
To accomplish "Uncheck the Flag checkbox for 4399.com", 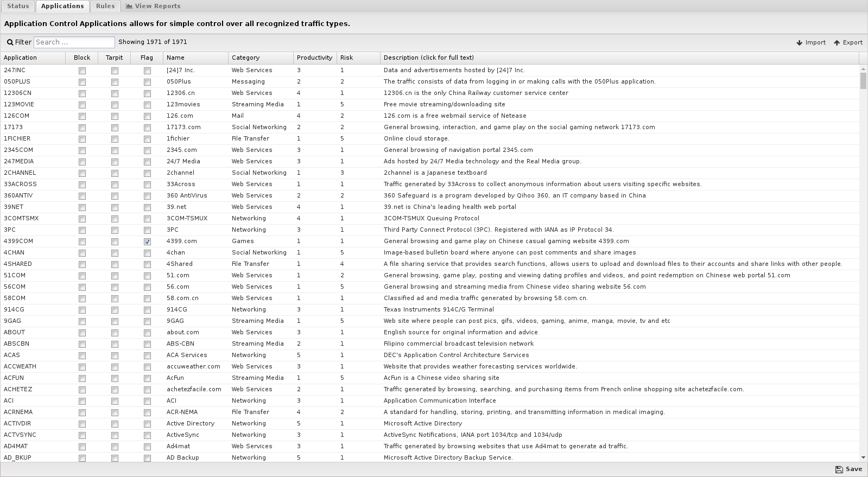I will click(147, 241).
